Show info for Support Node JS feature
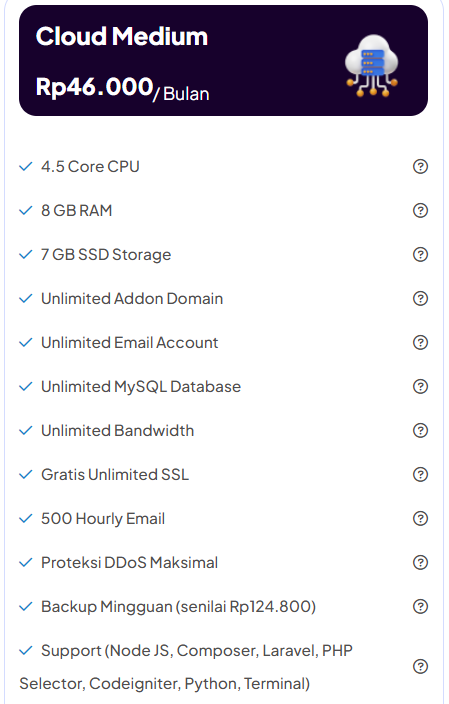449x704 pixels. tap(420, 666)
